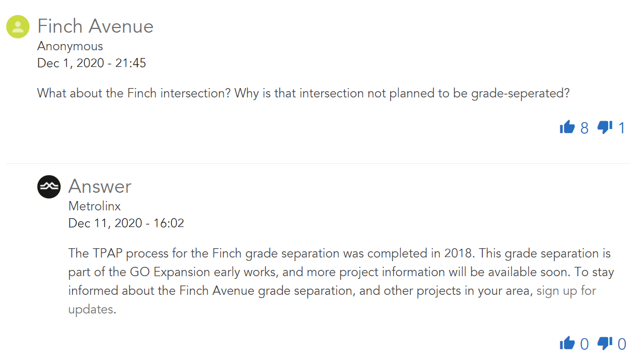Upvote the Finch Avenue question
The width and height of the screenshot is (644, 357).
567,127
